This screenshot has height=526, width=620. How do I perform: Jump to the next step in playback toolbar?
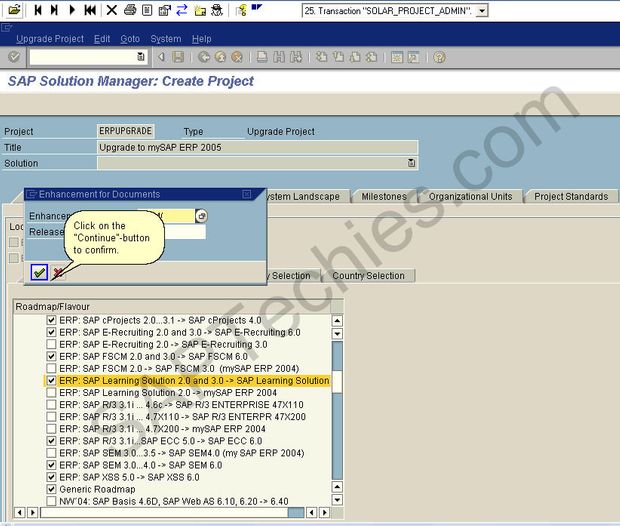pyautogui.click(x=54, y=9)
